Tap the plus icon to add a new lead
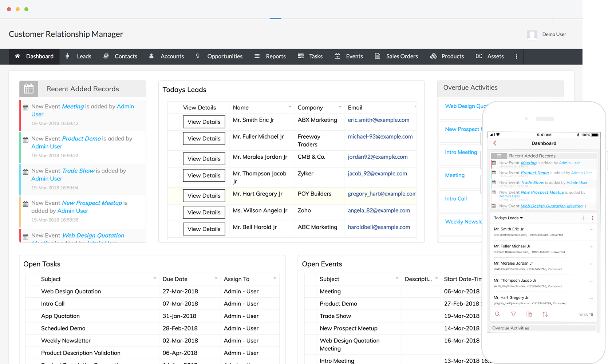Image resolution: width=608 pixels, height=364 pixels. [x=583, y=218]
